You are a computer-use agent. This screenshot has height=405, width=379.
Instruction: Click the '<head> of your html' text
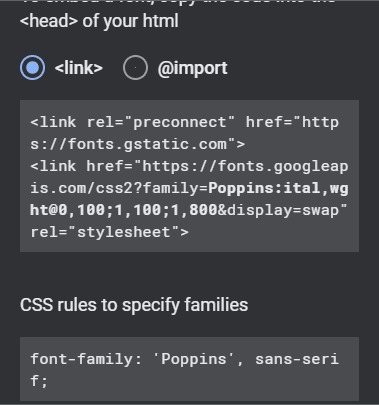(99, 21)
